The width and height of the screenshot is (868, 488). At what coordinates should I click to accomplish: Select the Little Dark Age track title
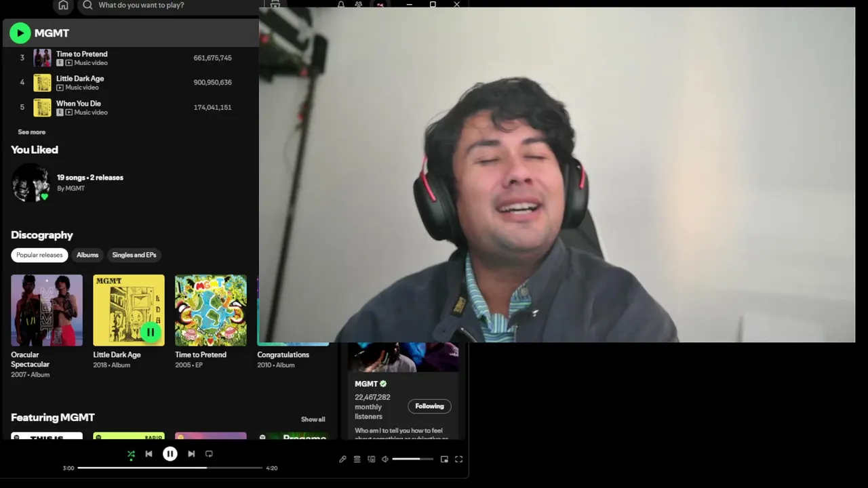click(x=80, y=78)
